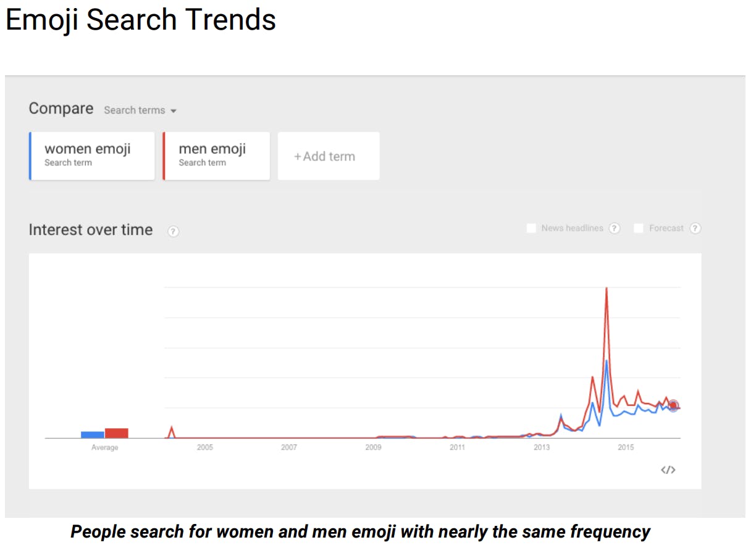Click the blue Average bar
This screenshot has width=756, height=553.
93,434
